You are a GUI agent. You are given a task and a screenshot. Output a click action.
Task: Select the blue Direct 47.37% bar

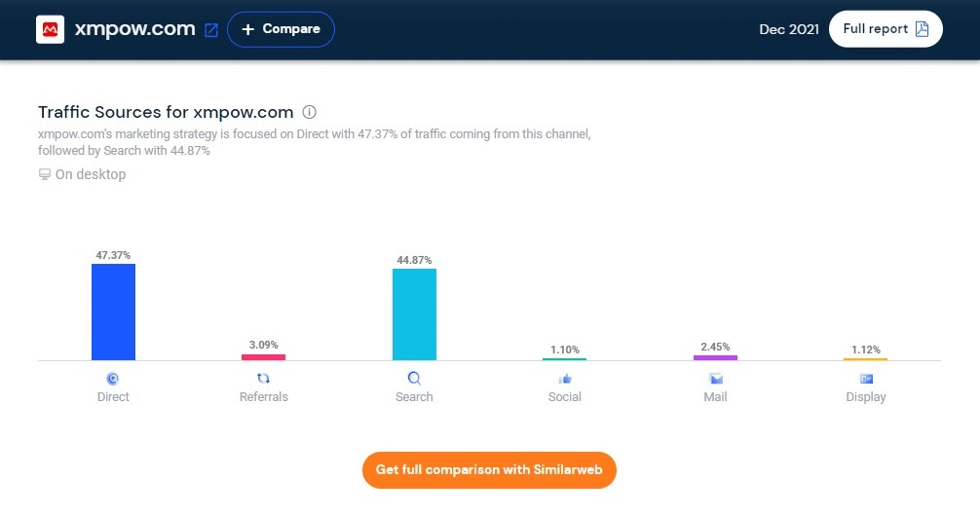pyautogui.click(x=113, y=312)
